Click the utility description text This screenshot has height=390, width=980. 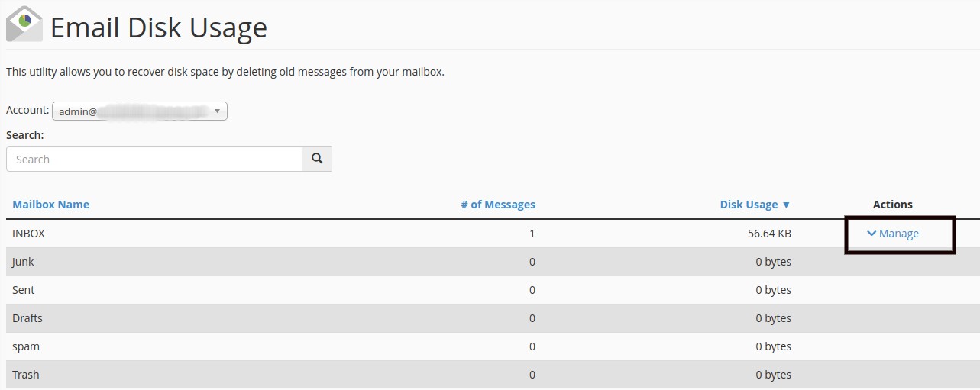coord(225,72)
